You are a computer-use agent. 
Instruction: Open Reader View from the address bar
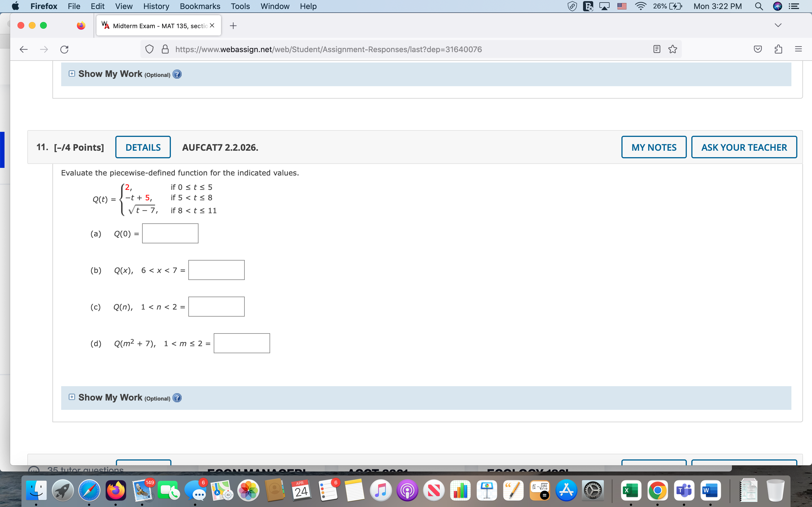click(x=656, y=49)
